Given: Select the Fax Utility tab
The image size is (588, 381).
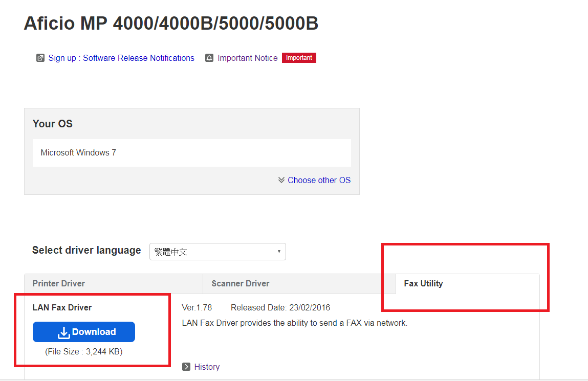Looking at the screenshot, I should (x=467, y=284).
